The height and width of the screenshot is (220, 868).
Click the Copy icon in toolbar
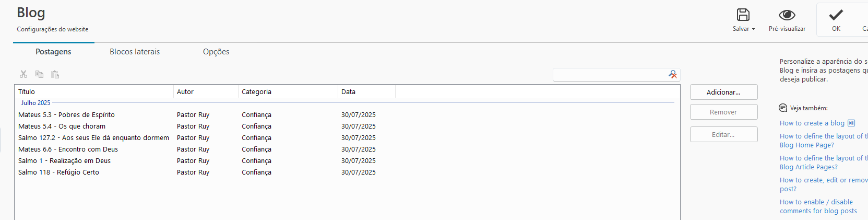pyautogui.click(x=39, y=74)
